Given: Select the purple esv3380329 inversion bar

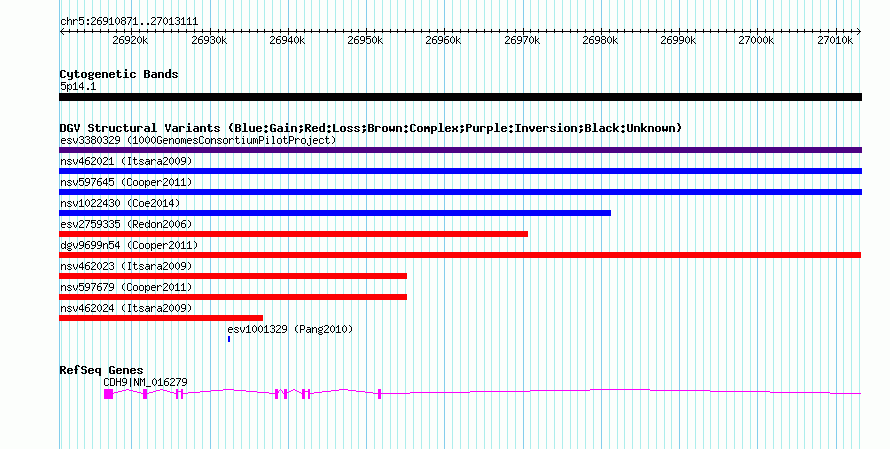Looking at the screenshot, I should coord(460,150).
